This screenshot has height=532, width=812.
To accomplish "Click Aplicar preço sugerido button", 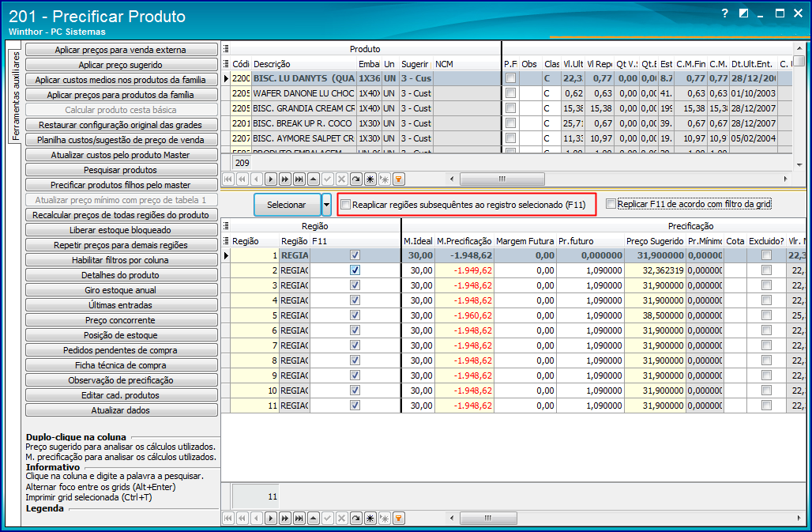I will coord(121,65).
